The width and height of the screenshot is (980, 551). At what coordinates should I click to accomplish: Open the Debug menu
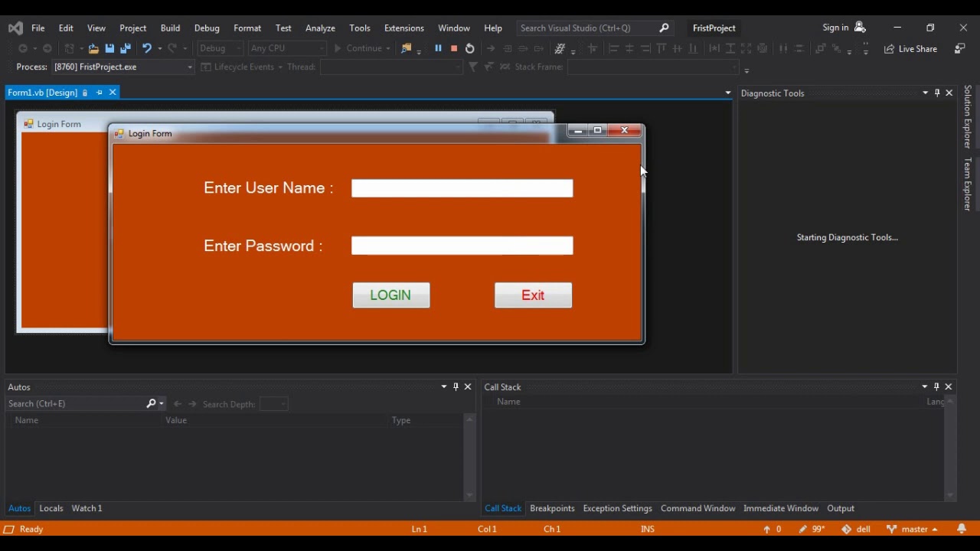point(207,28)
